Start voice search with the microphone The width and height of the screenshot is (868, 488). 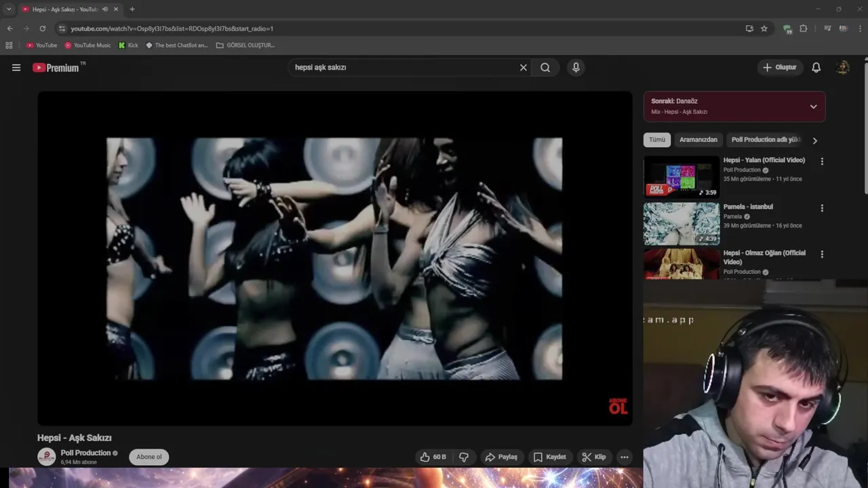(576, 68)
